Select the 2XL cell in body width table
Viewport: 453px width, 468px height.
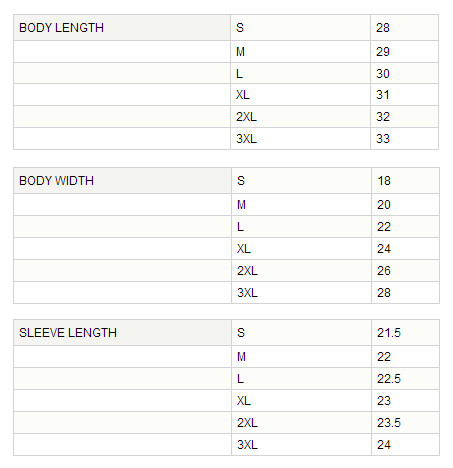[x=301, y=271]
